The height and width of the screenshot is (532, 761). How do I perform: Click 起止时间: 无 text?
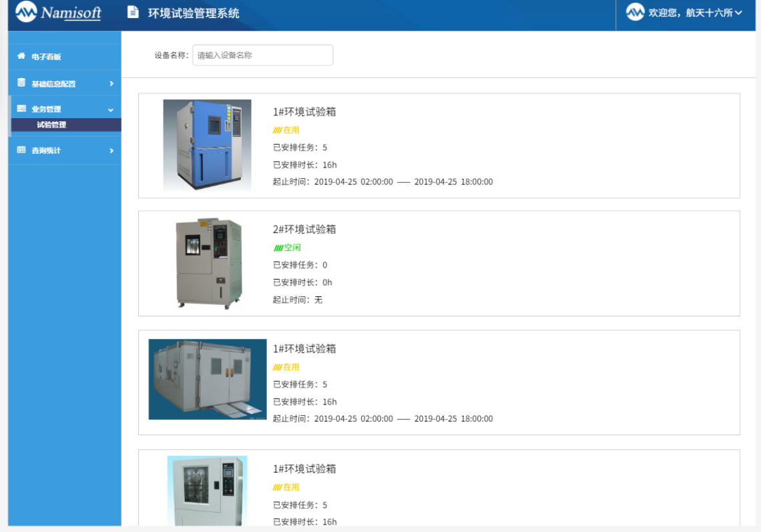(298, 300)
